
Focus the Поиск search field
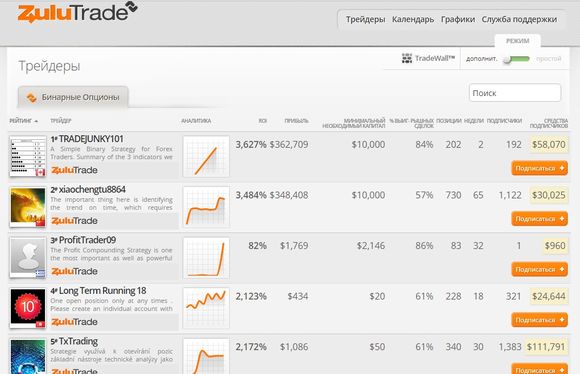(x=515, y=92)
